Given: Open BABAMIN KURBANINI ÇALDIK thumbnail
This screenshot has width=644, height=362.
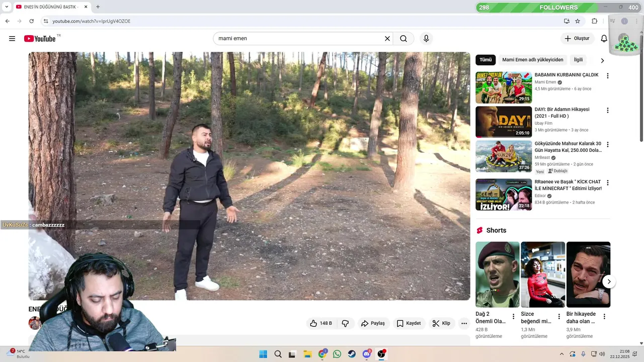Looking at the screenshot, I should coord(504,87).
